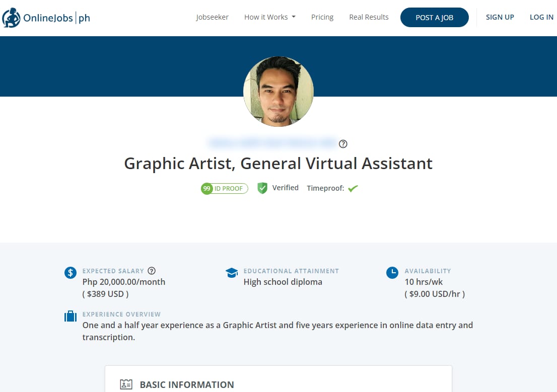The image size is (557, 392).
Task: Click the Availability clock icon
Action: pyautogui.click(x=392, y=272)
